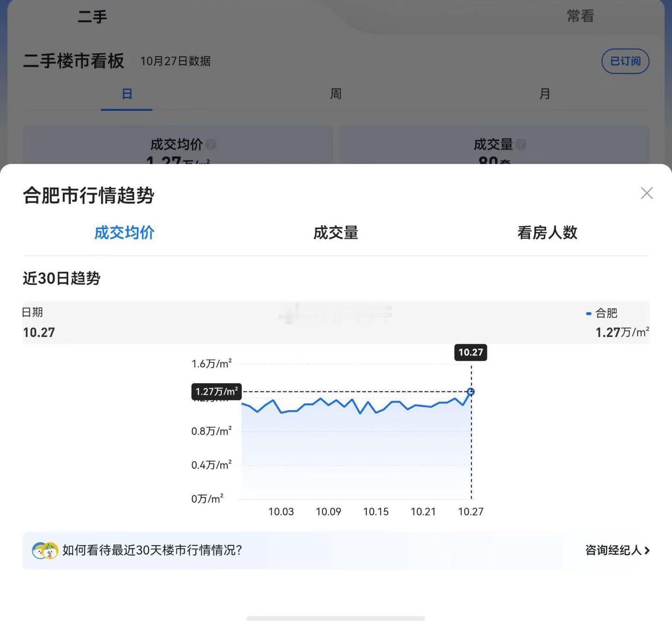This screenshot has height=627, width=672.
Task: Select the 10.27 data point marker on chart
Action: [x=471, y=392]
